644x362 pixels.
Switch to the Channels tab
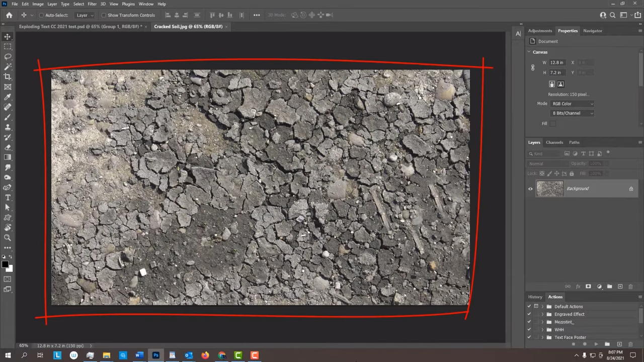point(554,142)
